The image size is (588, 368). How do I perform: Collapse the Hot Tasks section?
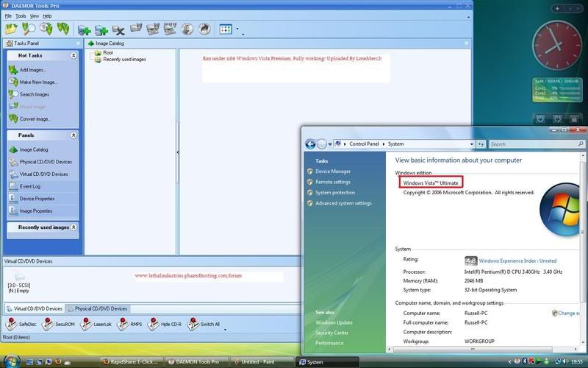click(73, 56)
